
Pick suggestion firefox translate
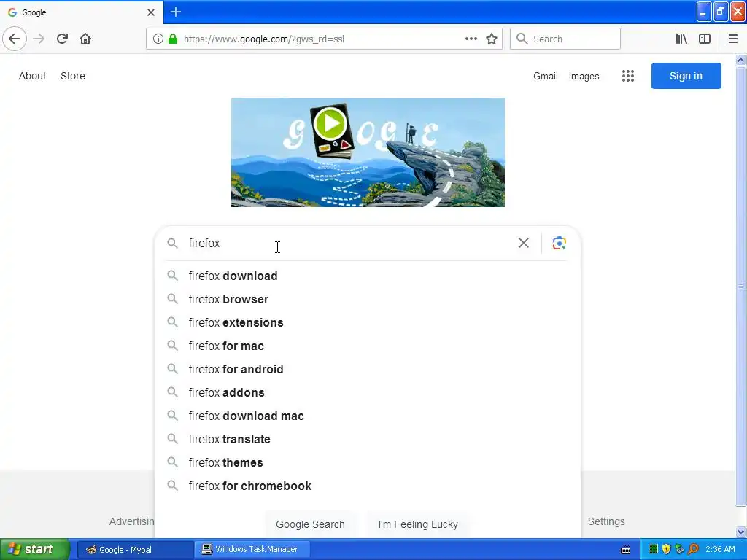pyautogui.click(x=367, y=439)
